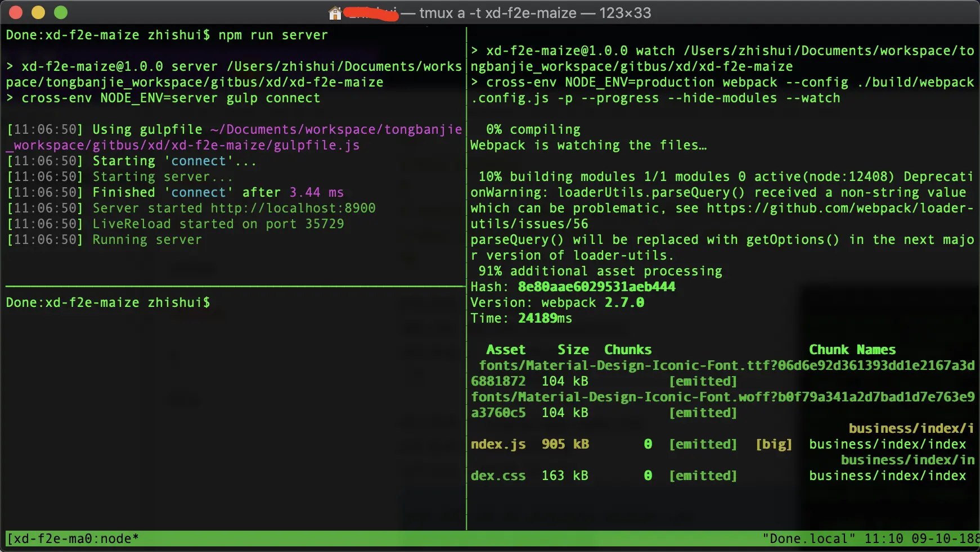The height and width of the screenshot is (552, 980).
Task: Click the 'Size' column header
Action: (573, 350)
